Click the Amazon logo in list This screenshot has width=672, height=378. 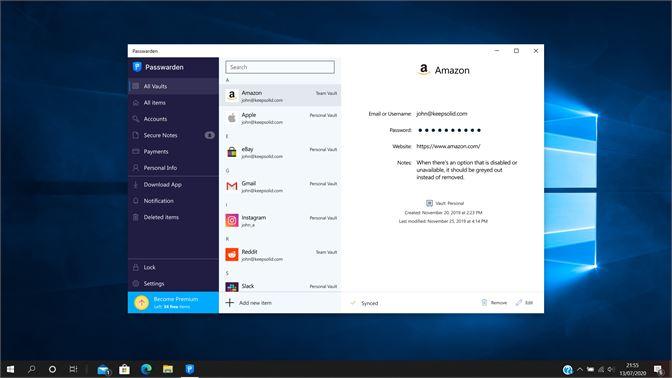tap(232, 96)
